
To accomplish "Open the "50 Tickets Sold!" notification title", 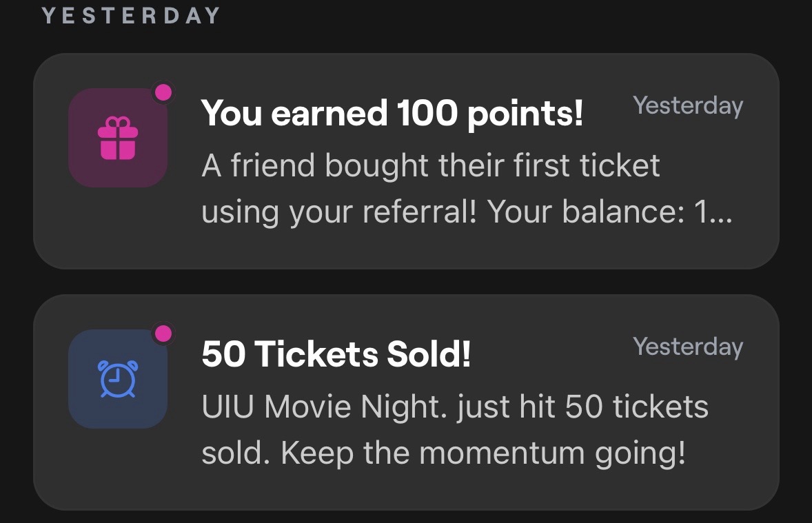I will click(336, 354).
